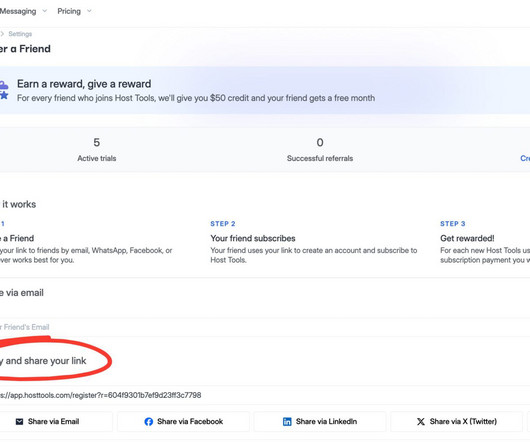Click the "it works" section heading
Image resolution: width=530 pixels, height=442 pixels.
19,204
